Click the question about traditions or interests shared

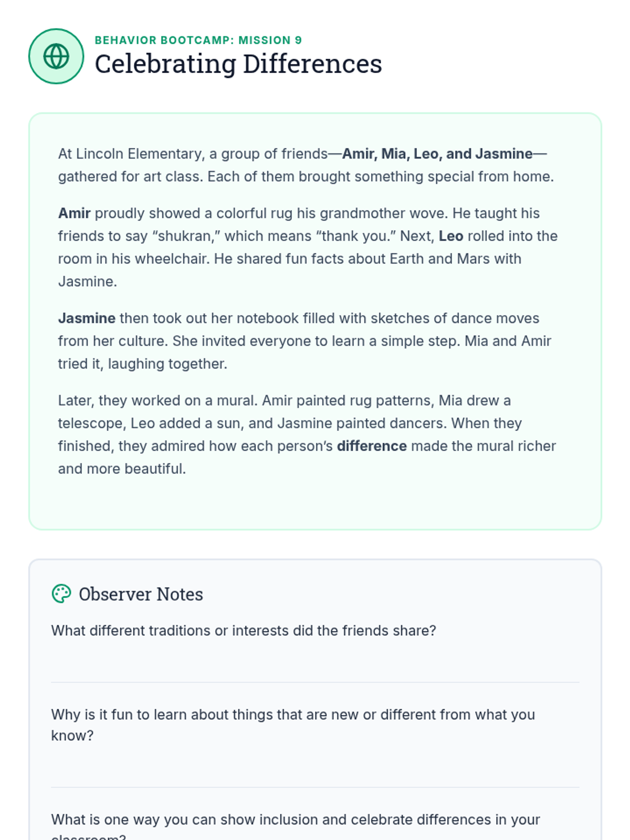coord(244,631)
